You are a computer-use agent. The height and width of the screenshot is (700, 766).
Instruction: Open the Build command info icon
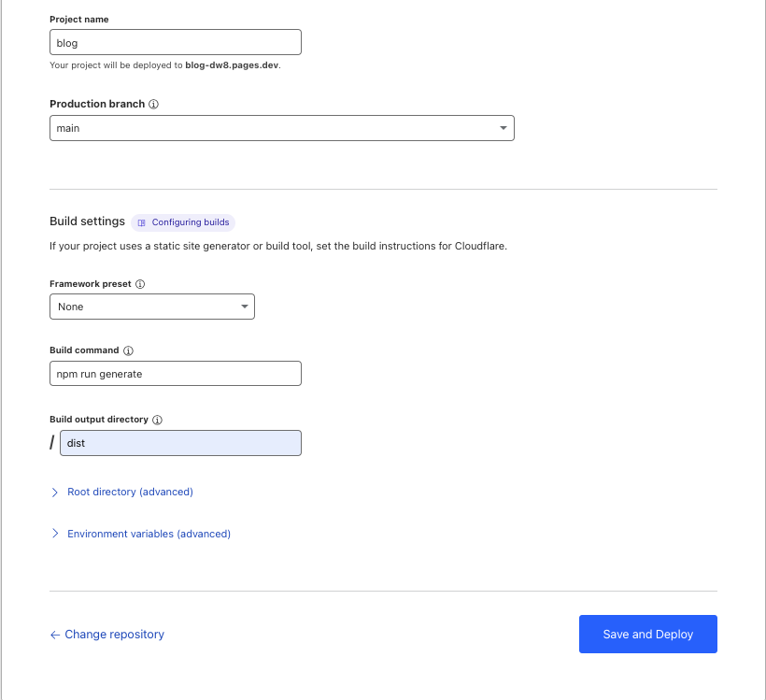[x=128, y=350]
